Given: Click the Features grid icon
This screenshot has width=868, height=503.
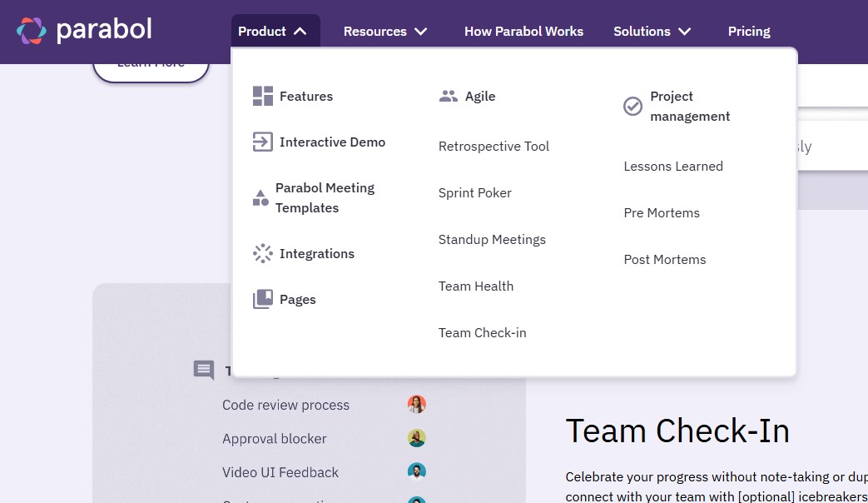Looking at the screenshot, I should 262,96.
